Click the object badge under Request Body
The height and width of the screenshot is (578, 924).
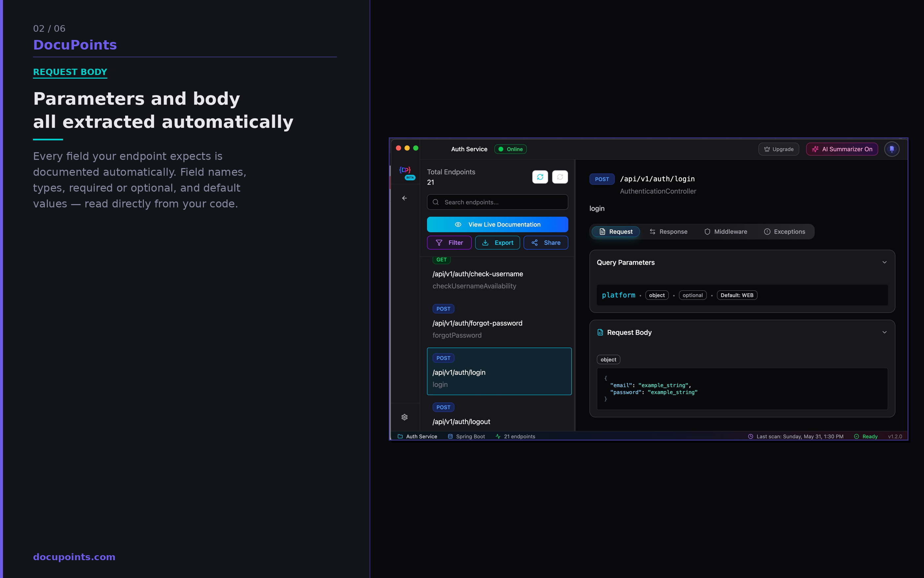(608, 359)
